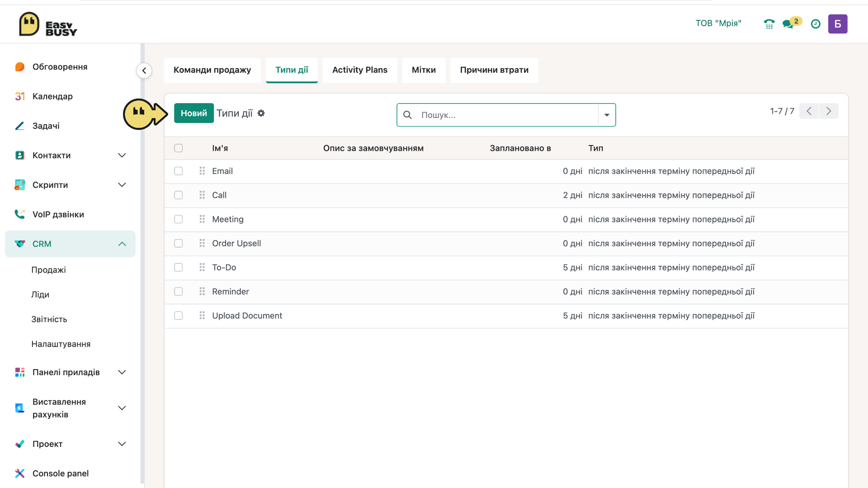Image resolution: width=868 pixels, height=488 pixels.
Task: Check the Email row checkbox
Action: pyautogui.click(x=179, y=171)
